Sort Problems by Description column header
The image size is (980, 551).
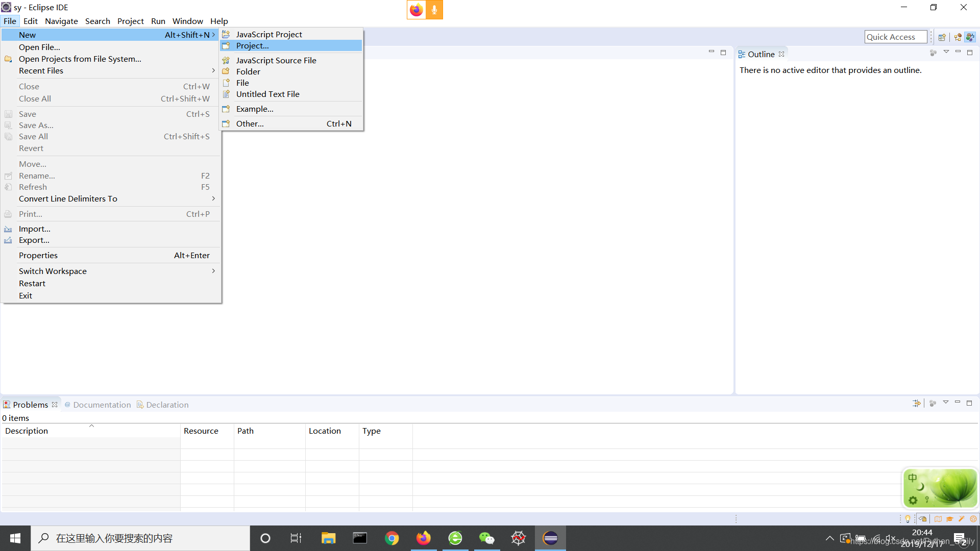[x=91, y=431]
